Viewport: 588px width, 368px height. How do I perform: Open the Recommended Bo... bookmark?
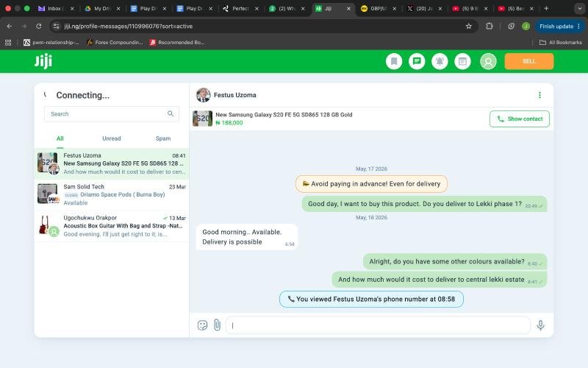pos(177,43)
